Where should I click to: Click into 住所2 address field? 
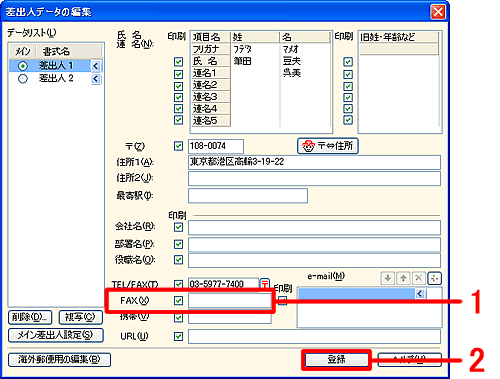click(x=314, y=179)
